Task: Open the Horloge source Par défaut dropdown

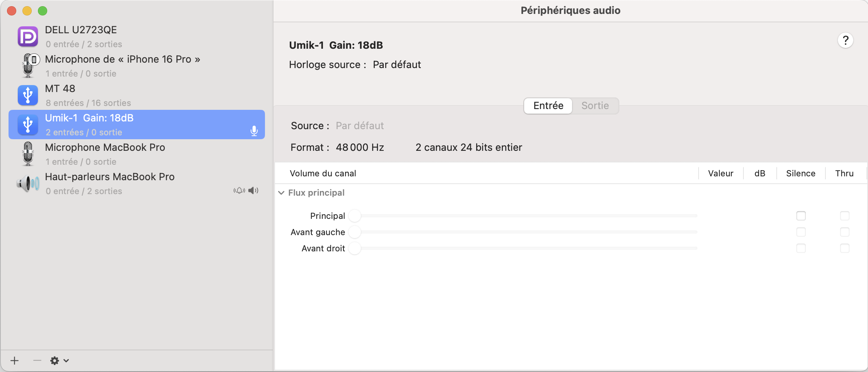Action: pyautogui.click(x=396, y=65)
